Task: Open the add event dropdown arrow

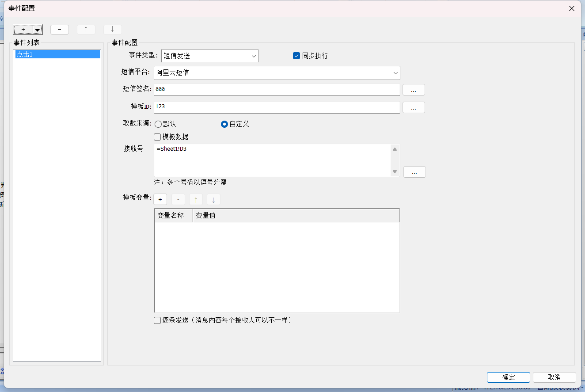Action: [x=38, y=30]
